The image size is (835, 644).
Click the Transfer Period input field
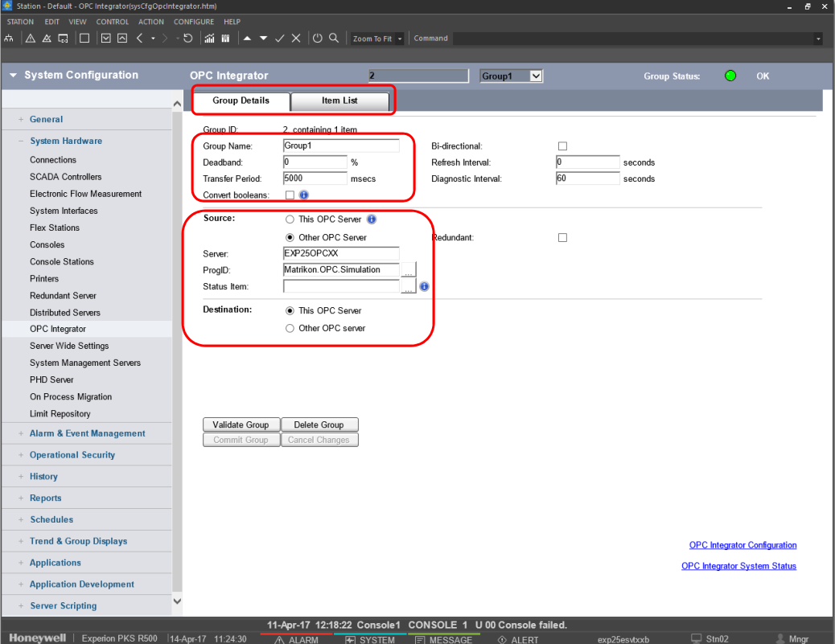click(x=315, y=178)
